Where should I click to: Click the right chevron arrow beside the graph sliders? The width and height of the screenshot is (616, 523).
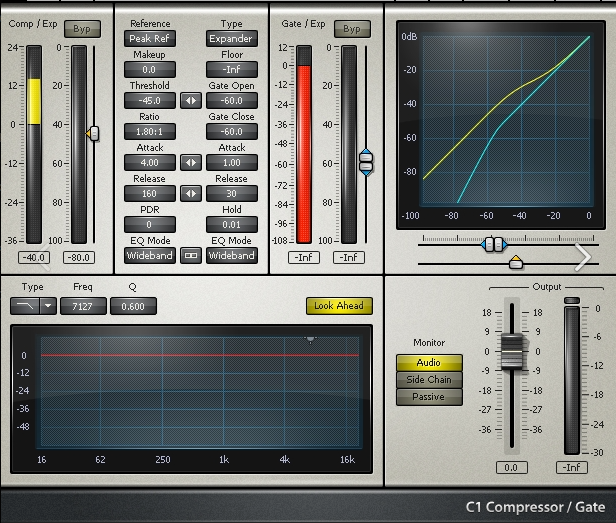583,257
